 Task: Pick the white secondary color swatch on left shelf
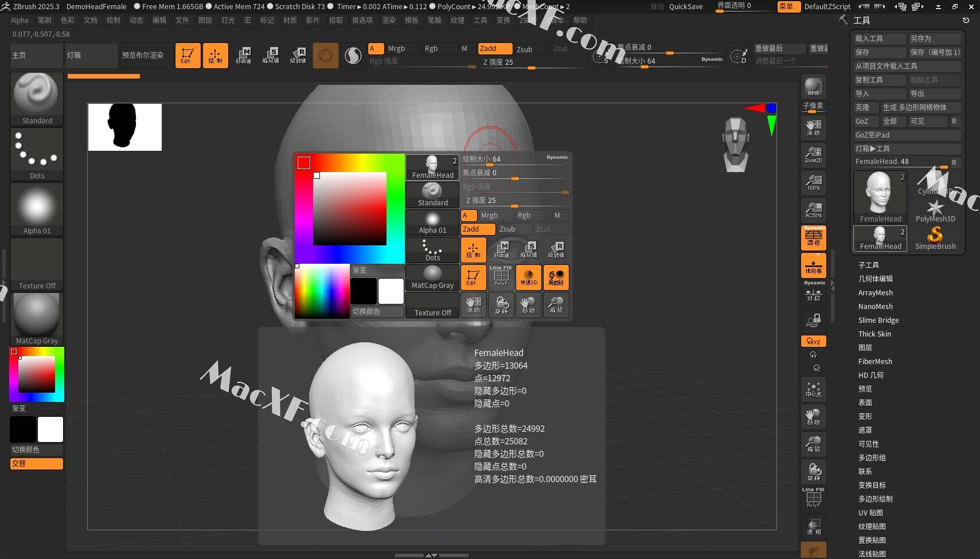(50, 429)
